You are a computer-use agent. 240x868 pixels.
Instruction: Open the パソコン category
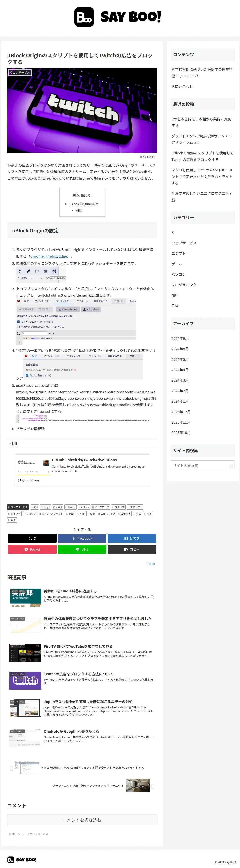coord(178,274)
